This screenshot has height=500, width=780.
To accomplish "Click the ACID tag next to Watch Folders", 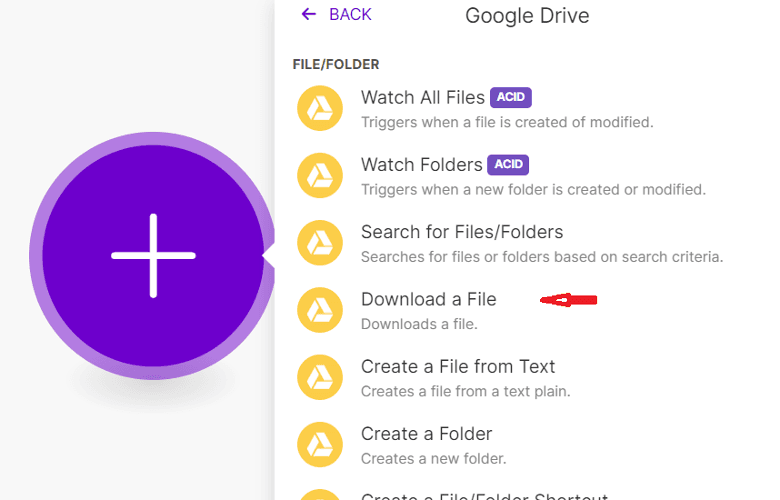I will [x=508, y=164].
